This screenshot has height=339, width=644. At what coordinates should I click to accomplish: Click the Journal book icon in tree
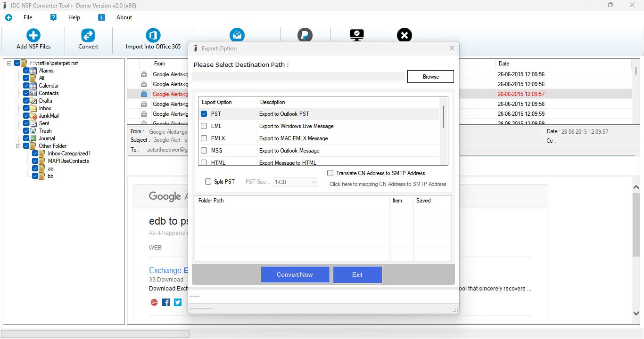pos(33,138)
